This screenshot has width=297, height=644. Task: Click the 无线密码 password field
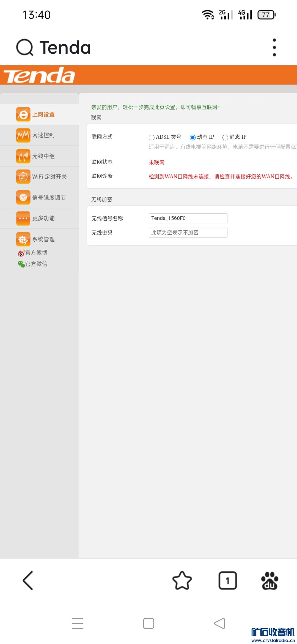[x=188, y=233]
